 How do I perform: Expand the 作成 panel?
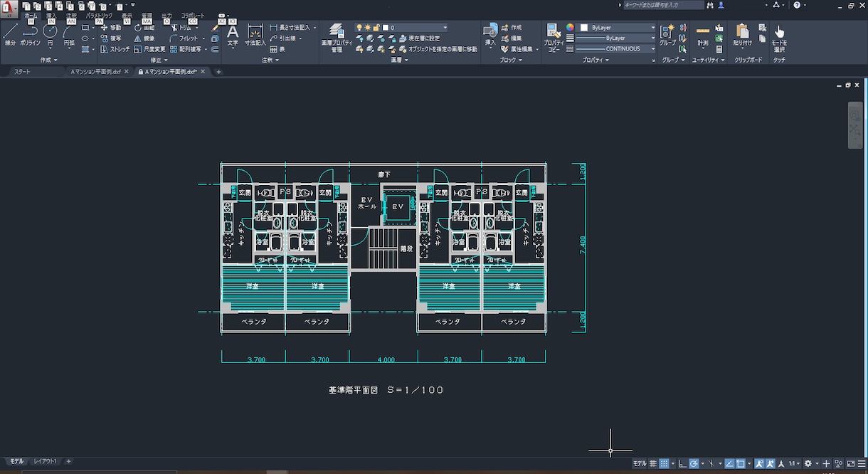tap(49, 60)
